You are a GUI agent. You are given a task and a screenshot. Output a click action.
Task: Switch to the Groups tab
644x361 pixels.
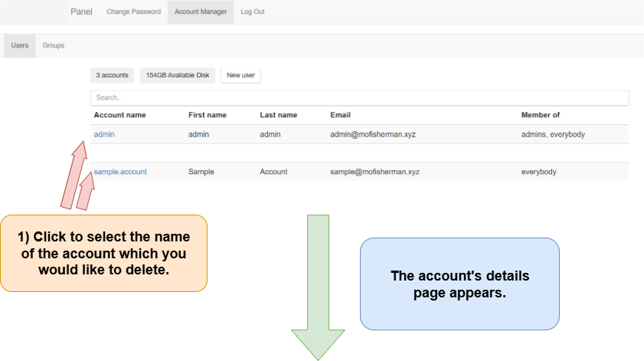(x=54, y=45)
